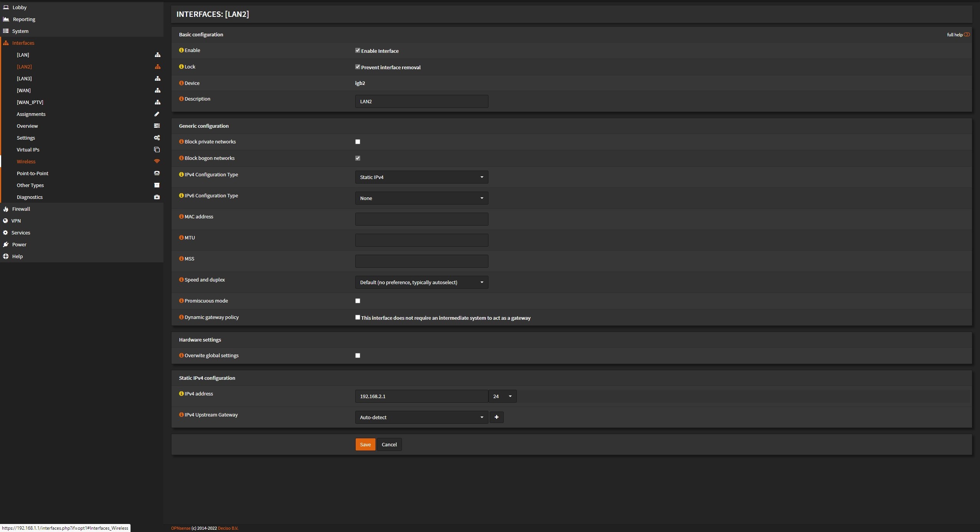Click the Assignments pencil icon in sidebar
The height and width of the screenshot is (532, 980).
[x=157, y=114]
